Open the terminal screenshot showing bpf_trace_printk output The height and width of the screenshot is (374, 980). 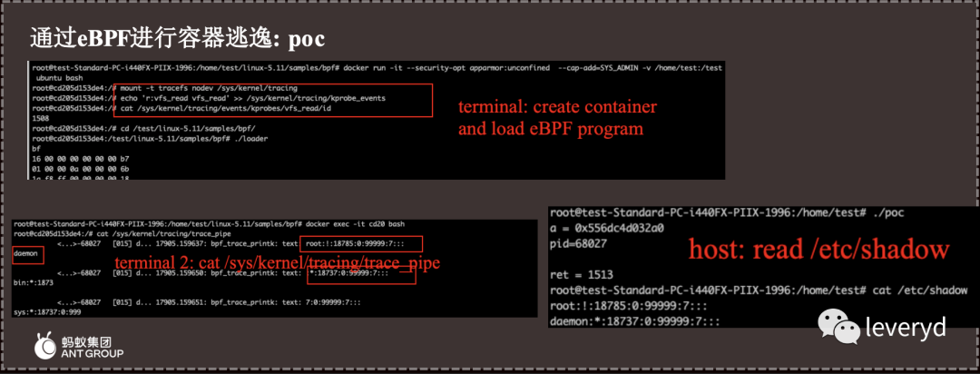(274, 269)
